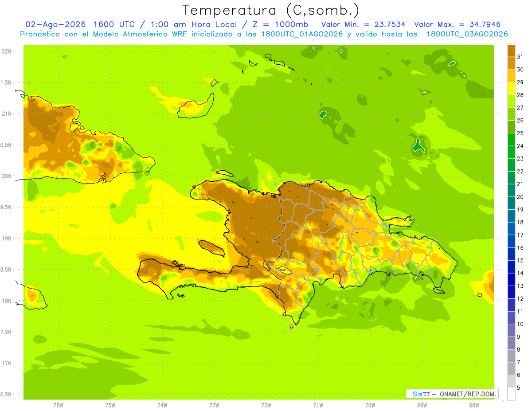Click the "1800UTC_03AGO2026" valid-until time
Image resolution: width=532 pixels, height=411 pixels.
pos(467,34)
